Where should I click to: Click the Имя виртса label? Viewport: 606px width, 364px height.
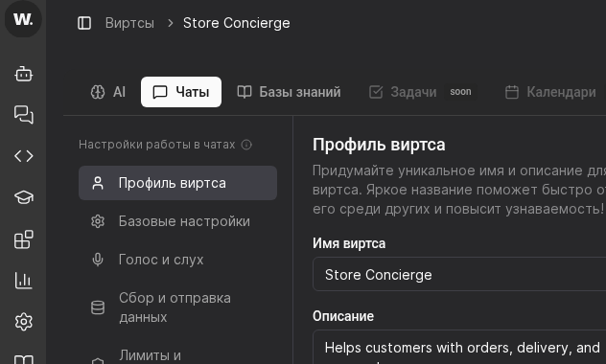pos(349,243)
